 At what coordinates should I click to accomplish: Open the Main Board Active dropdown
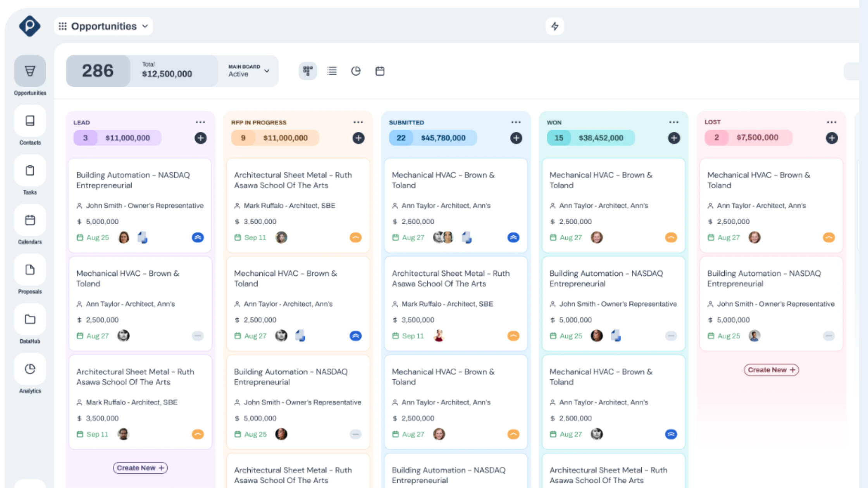(248, 71)
